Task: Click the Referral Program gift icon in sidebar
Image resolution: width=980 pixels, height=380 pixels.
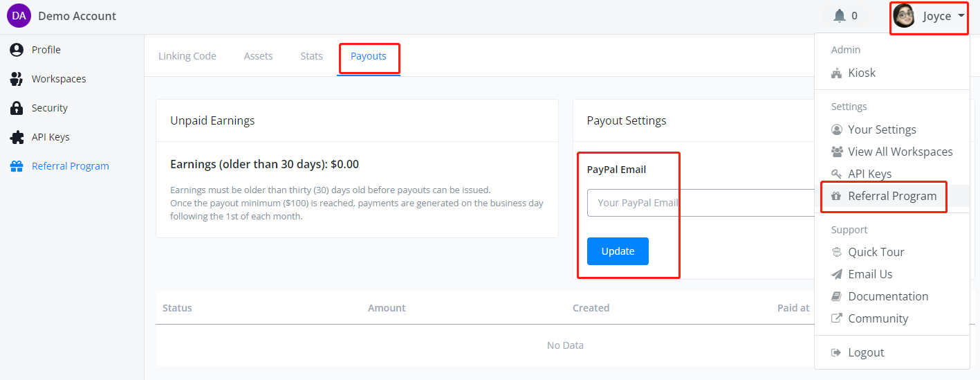Action: point(17,166)
